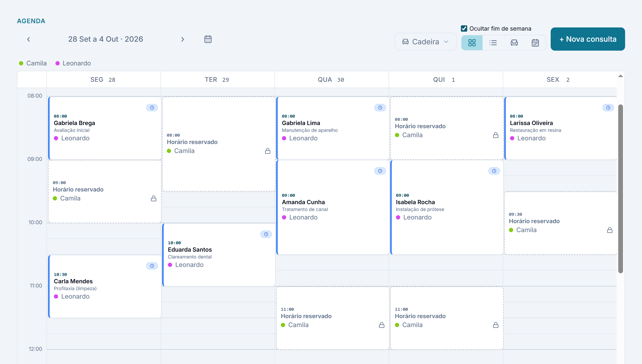Click the vertical scrollbar thumb
The height and width of the screenshot is (364, 642).
point(621,189)
